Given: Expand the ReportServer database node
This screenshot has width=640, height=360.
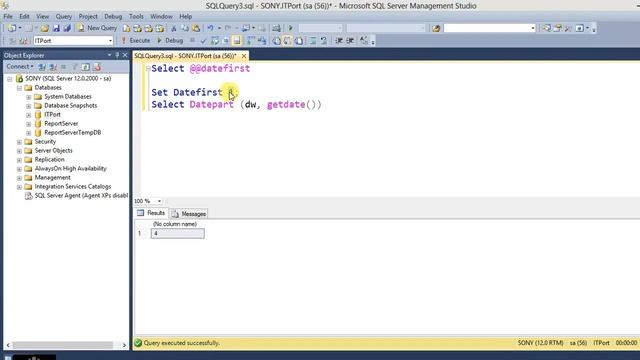Looking at the screenshot, I should 29,124.
